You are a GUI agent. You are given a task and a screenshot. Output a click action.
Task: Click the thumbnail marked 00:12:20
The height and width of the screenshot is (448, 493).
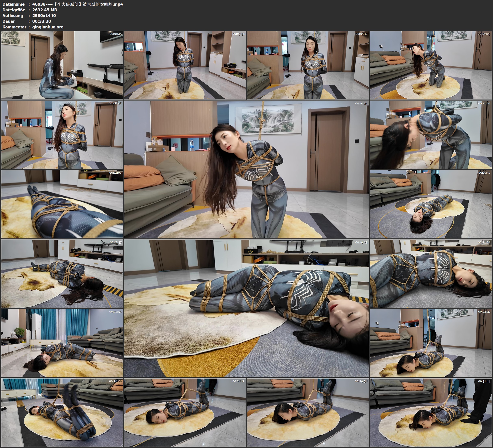[x=431, y=135]
